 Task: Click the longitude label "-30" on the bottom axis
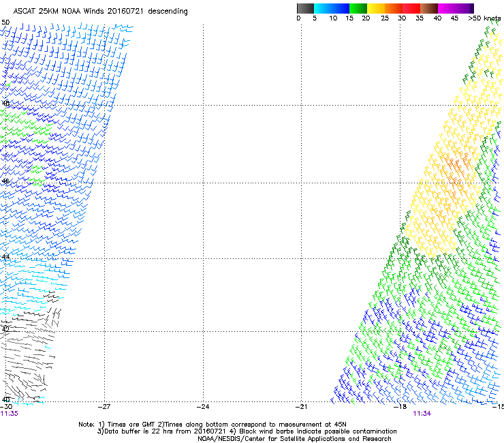6,407
